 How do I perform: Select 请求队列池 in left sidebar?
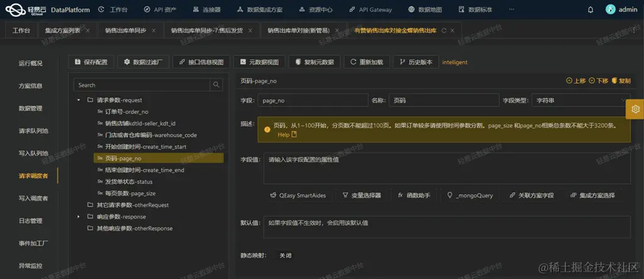(33, 131)
